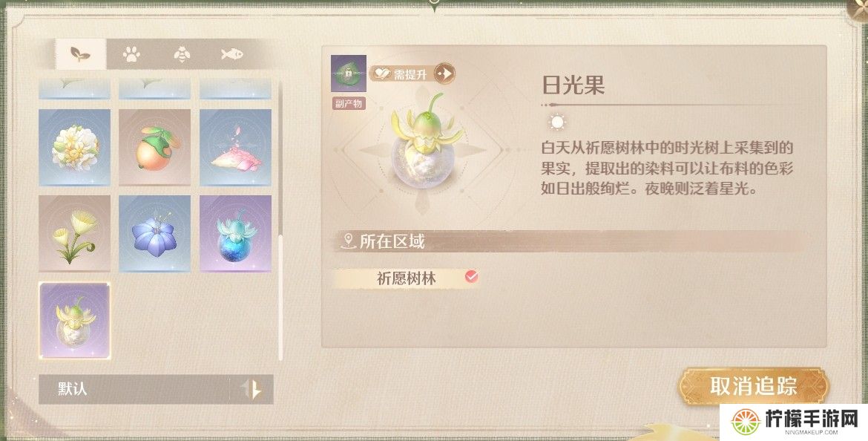Viewport: 868px width, 441px height.
Task: Choose the purple-blue flower item
Action: click(155, 233)
